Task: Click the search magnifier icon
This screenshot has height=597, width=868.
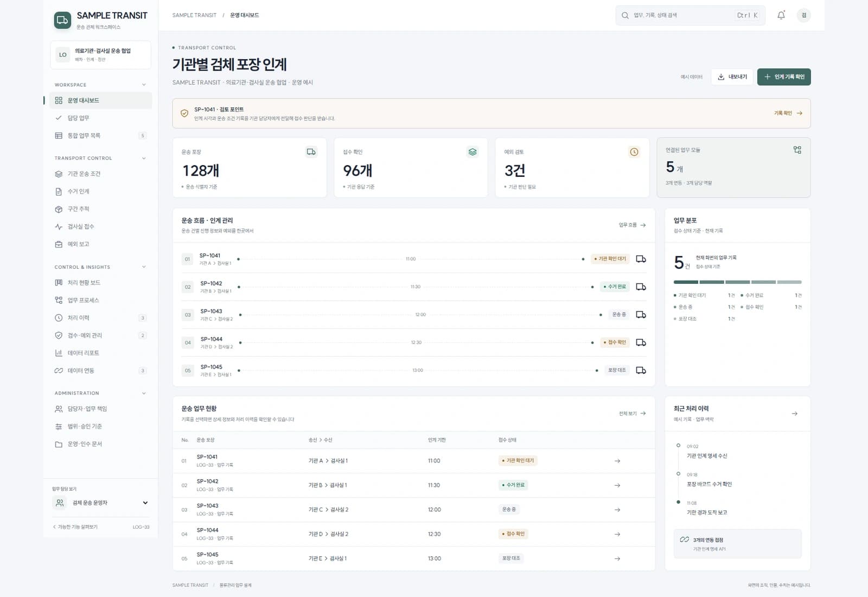Action: point(625,15)
